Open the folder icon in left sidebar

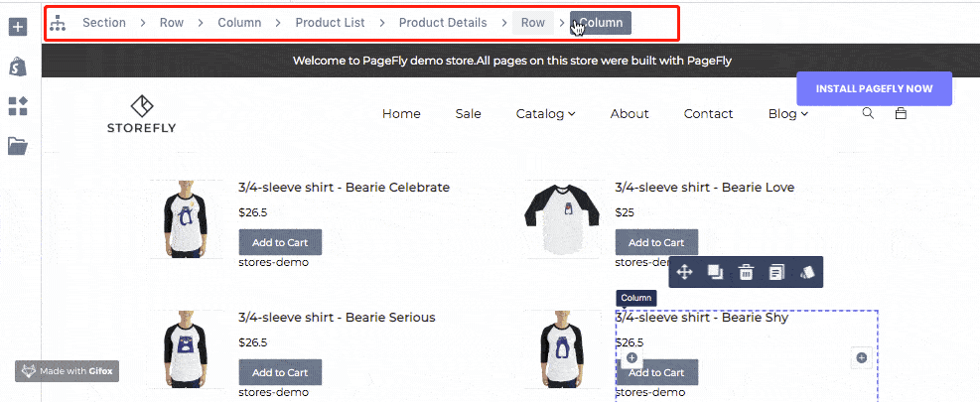(18, 146)
